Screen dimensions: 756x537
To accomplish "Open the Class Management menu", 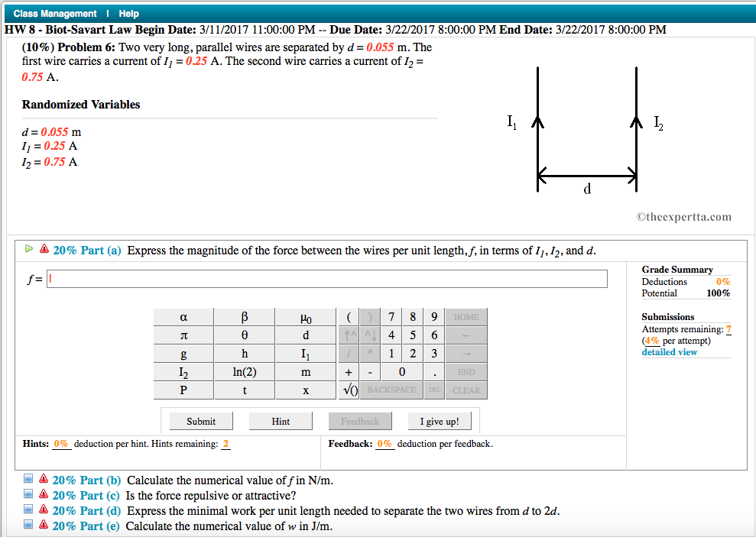I will pos(55,14).
